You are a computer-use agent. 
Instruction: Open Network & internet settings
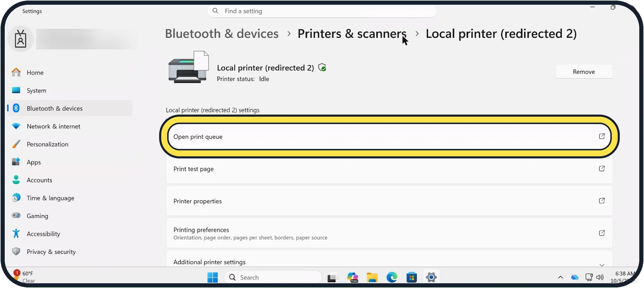(70, 126)
